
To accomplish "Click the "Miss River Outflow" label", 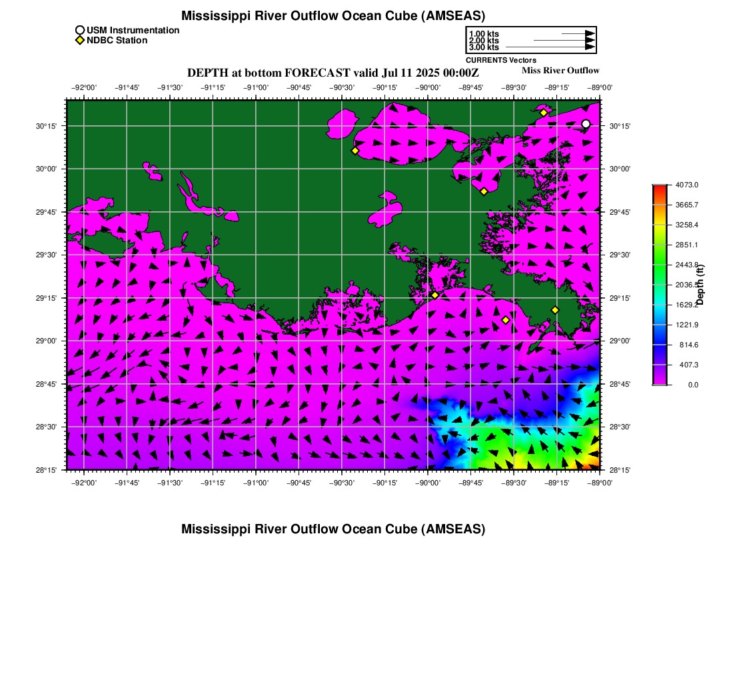I will click(560, 71).
